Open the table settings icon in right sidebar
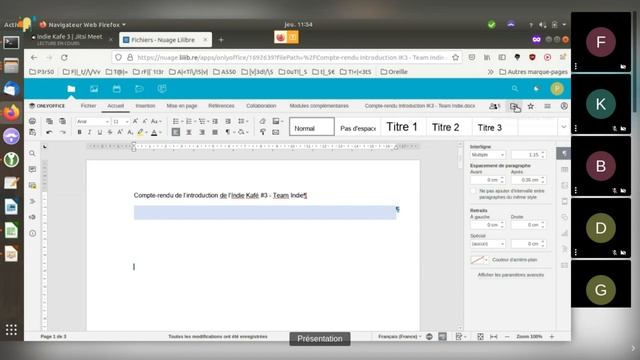Image resolution: width=640 pixels, height=360 pixels. click(x=564, y=169)
